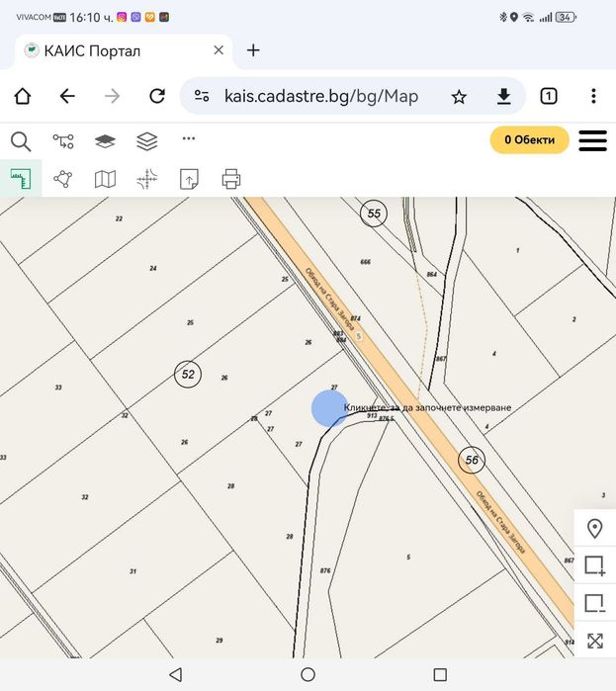The width and height of the screenshot is (616, 691).
Task: Open a new tab with plus button
Action: tap(253, 50)
